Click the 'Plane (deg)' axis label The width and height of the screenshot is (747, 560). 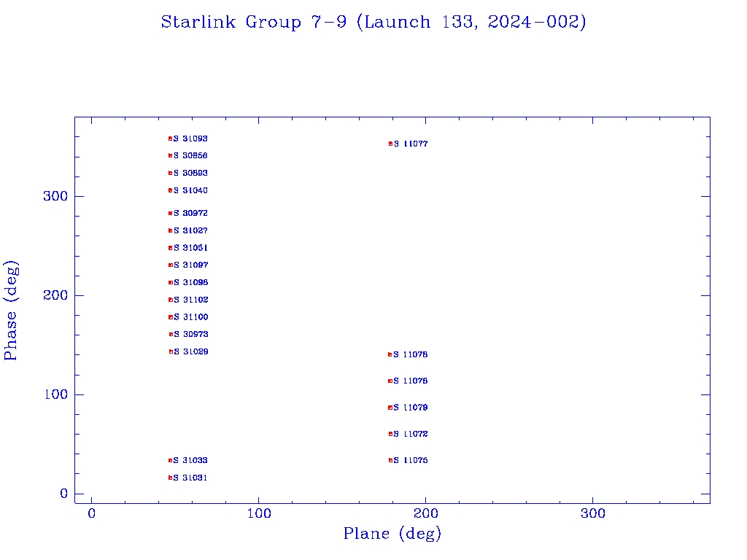tap(392, 534)
